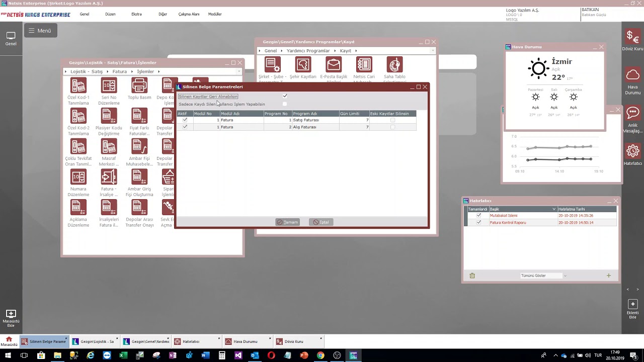Open Ambar Giriş Fişi Oluşturma icon
The height and width of the screenshot is (362, 644).
click(x=139, y=177)
